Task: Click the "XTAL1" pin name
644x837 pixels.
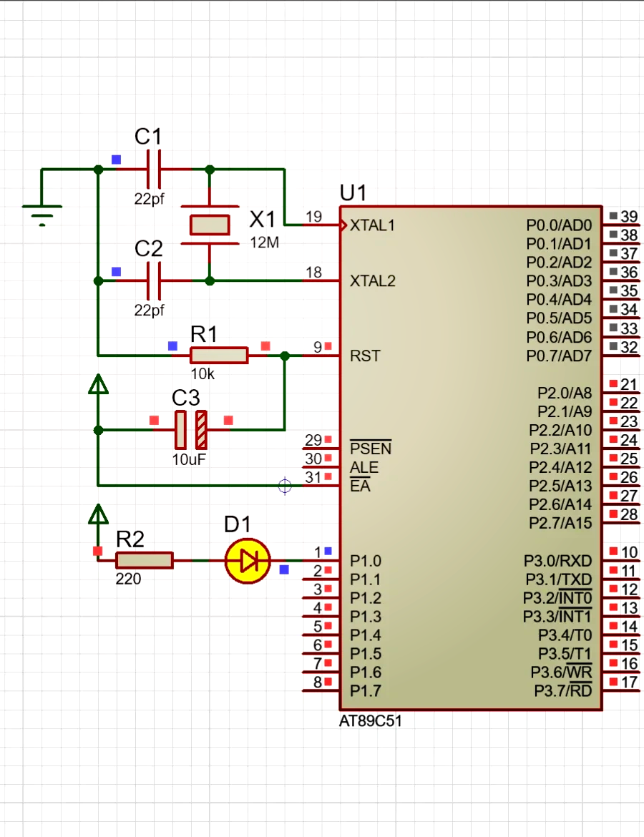Action: (x=372, y=225)
